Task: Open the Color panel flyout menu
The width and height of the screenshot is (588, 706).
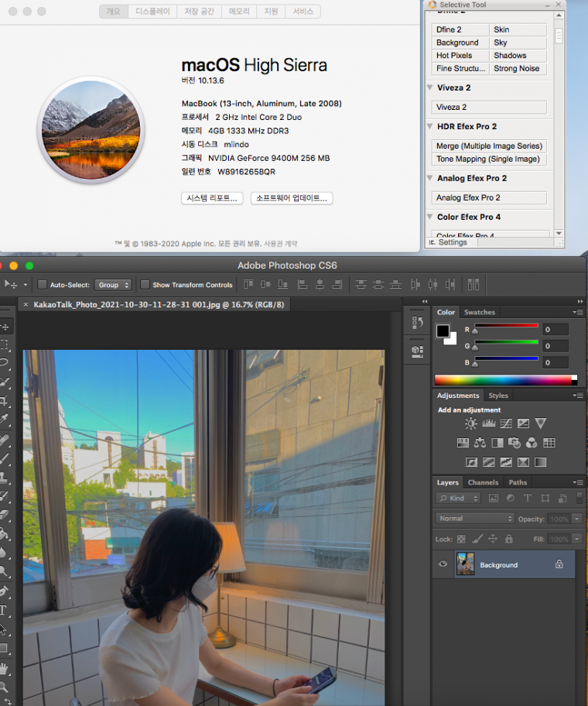Action: pos(578,312)
